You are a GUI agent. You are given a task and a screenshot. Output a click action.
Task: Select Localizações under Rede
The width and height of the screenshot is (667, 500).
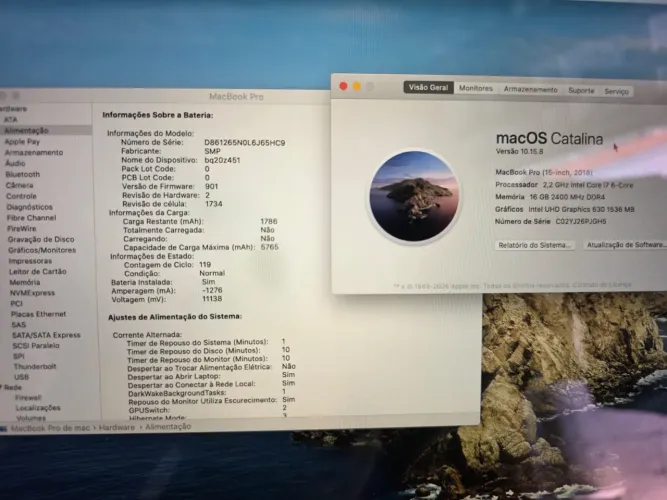click(x=38, y=408)
